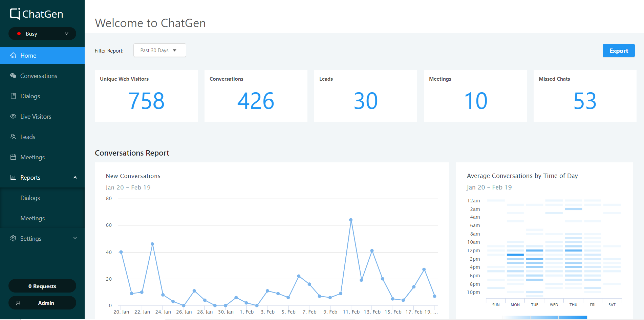The height and width of the screenshot is (320, 644).
Task: Click the Admin user profile icon
Action: click(18, 303)
